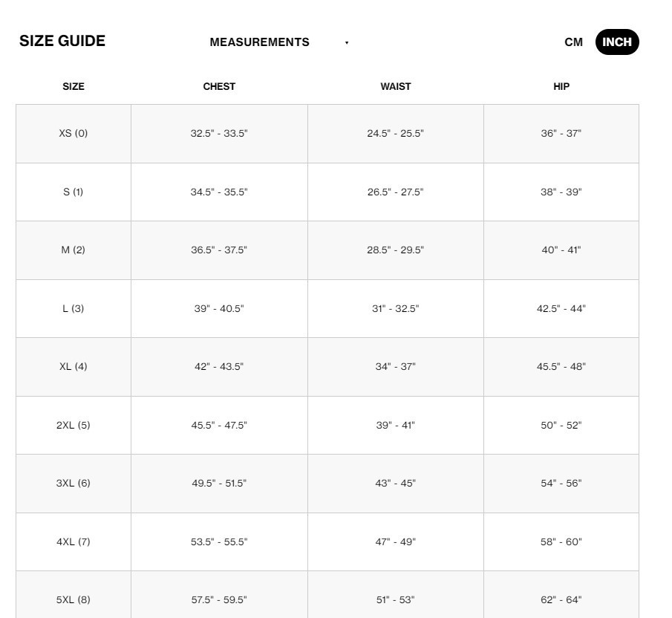Screen dimensions: 672x618
Task: Click the HIP column header
Action: pyautogui.click(x=561, y=86)
